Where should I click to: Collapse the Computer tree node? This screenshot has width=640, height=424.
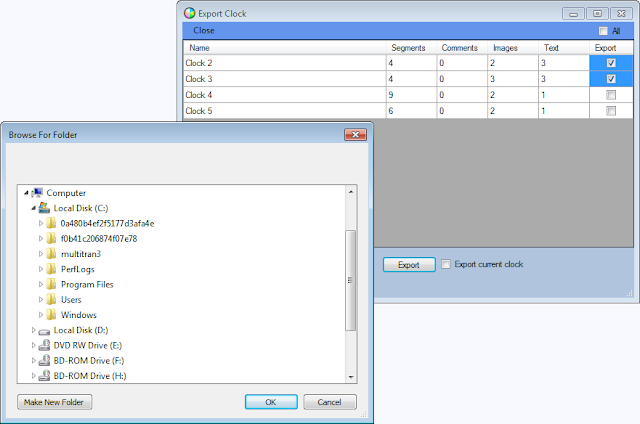(x=26, y=193)
